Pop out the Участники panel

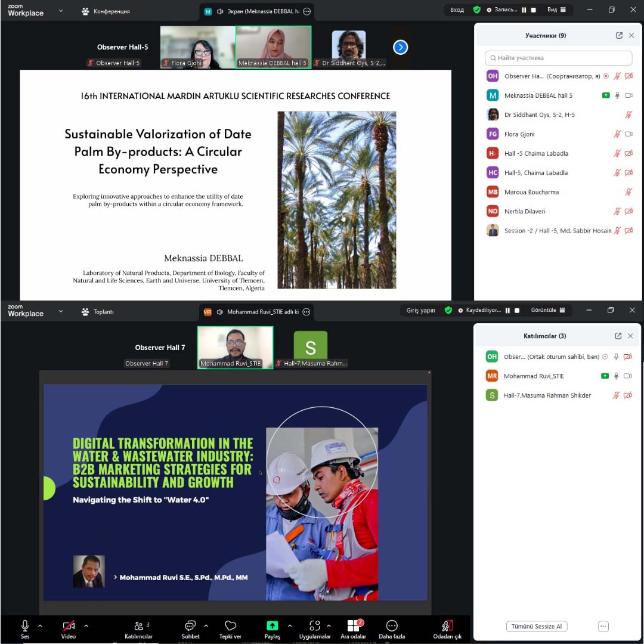click(x=618, y=36)
